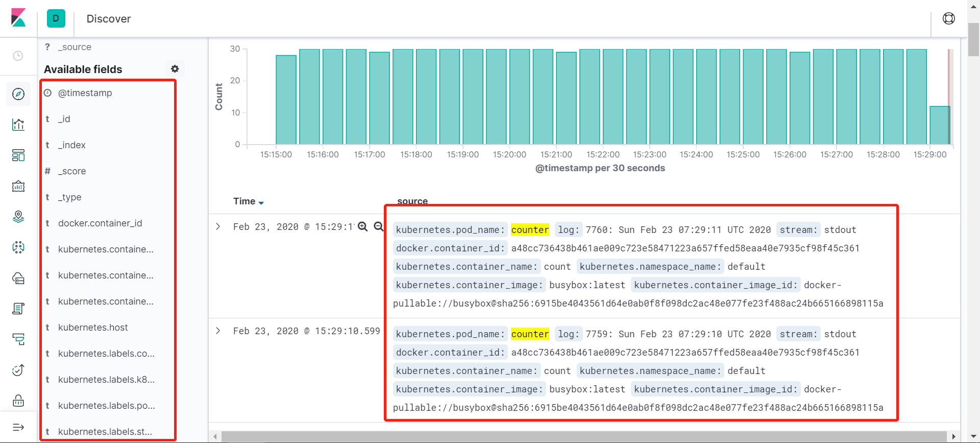
Task: Expand the side navigation menu
Action: click(x=18, y=427)
